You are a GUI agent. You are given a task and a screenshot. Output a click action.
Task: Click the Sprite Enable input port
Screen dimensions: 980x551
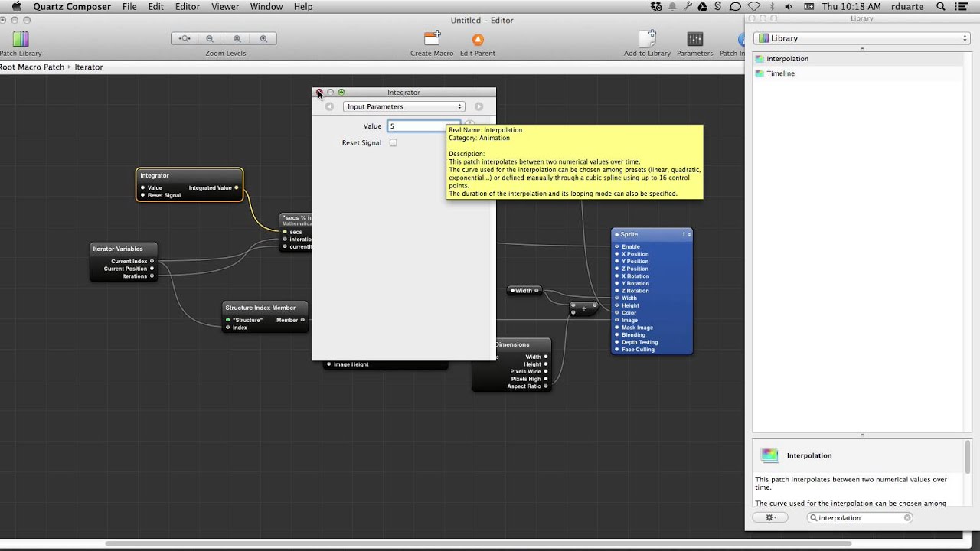(616, 247)
